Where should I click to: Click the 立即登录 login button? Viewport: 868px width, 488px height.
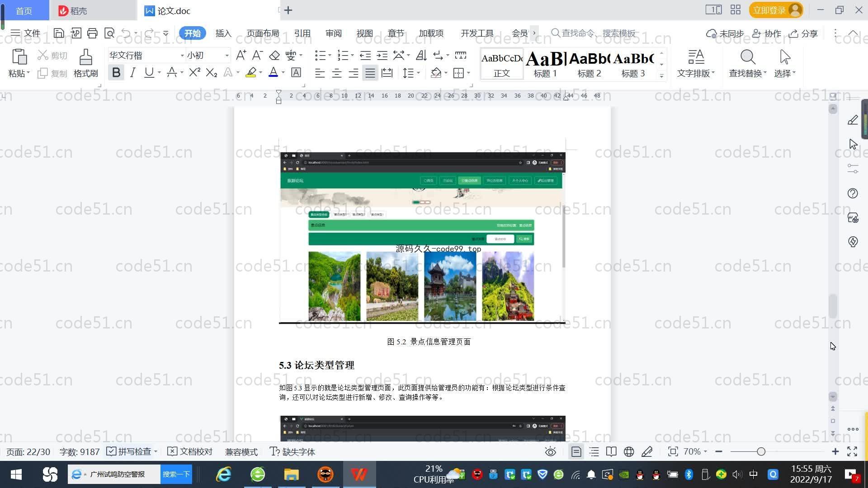776,10
